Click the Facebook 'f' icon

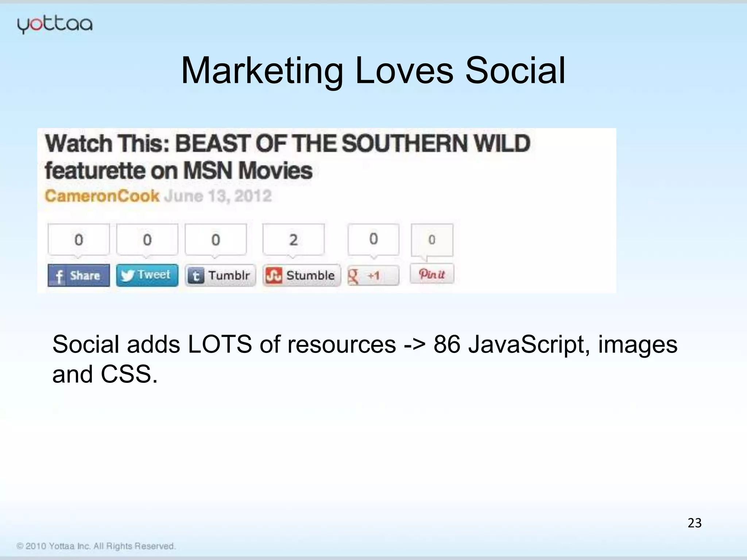59,276
